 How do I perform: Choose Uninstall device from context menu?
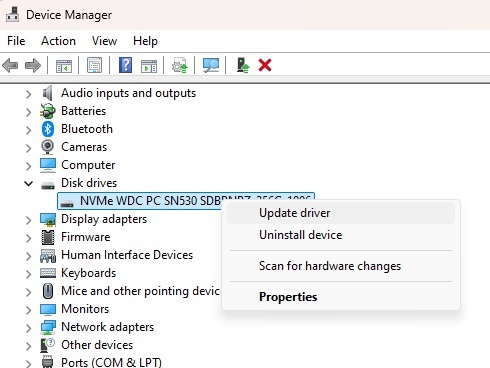click(x=341, y=235)
